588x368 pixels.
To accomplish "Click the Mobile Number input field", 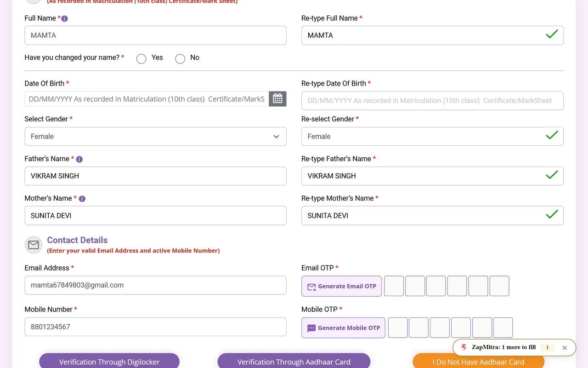I will point(155,327).
